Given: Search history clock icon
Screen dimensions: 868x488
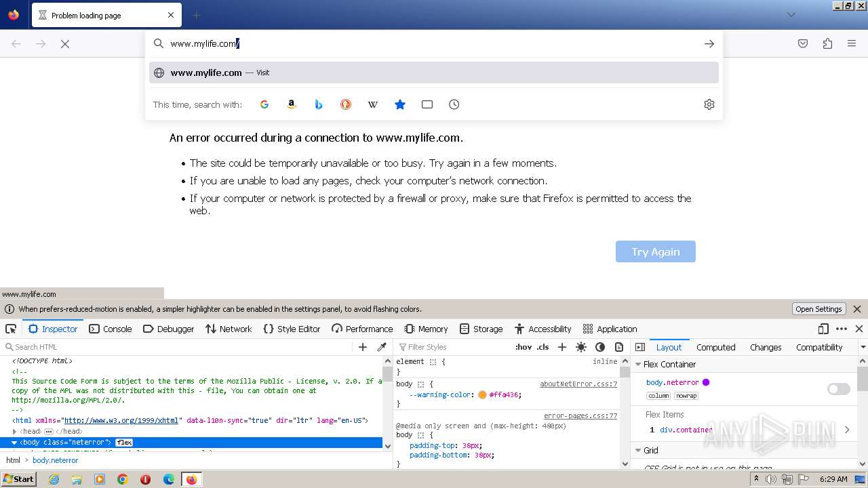Looking at the screenshot, I should pyautogui.click(x=454, y=104).
